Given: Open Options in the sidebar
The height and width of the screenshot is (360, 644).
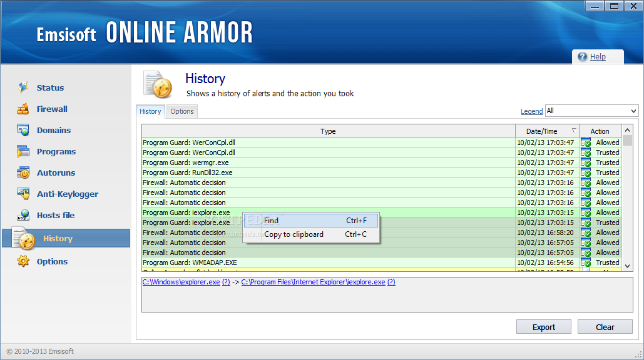Looking at the screenshot, I should (x=52, y=262).
